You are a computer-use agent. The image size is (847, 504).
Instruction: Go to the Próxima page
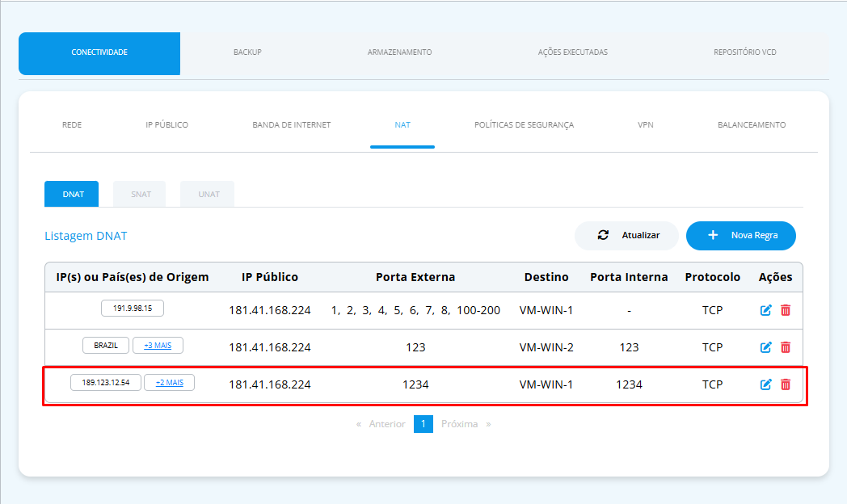click(459, 424)
